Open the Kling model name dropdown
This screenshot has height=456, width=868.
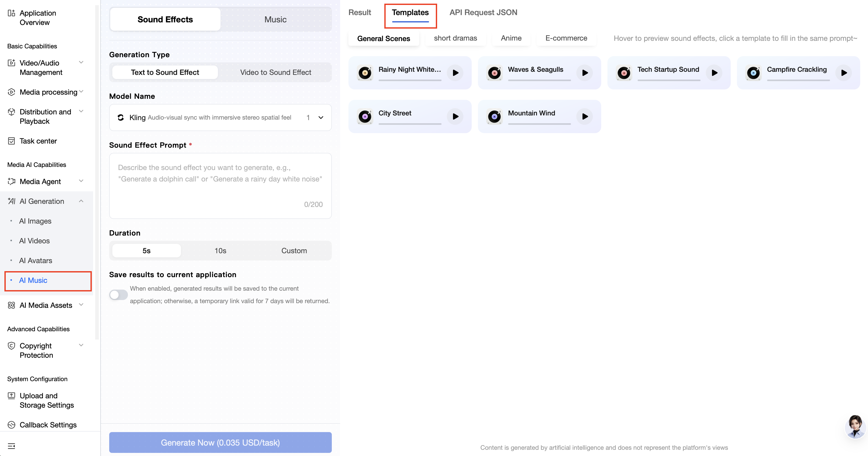tap(220, 118)
